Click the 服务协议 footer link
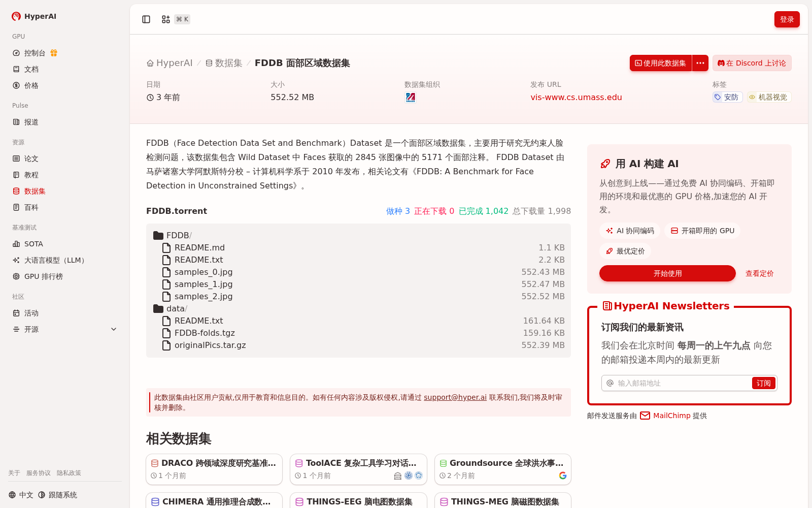812x508 pixels. [x=39, y=473]
